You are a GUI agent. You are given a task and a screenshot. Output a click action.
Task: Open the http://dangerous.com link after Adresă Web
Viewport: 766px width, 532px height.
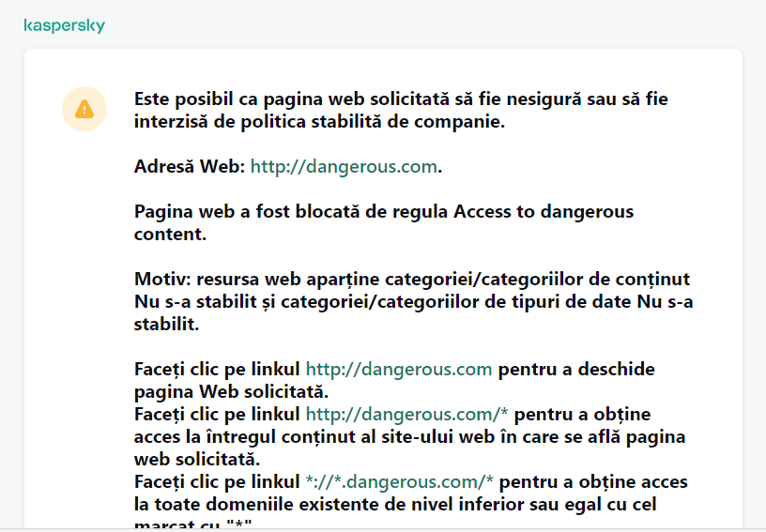[344, 166]
